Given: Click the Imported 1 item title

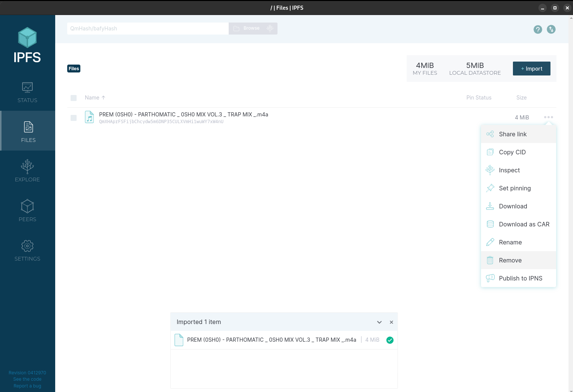Looking at the screenshot, I should [199, 322].
